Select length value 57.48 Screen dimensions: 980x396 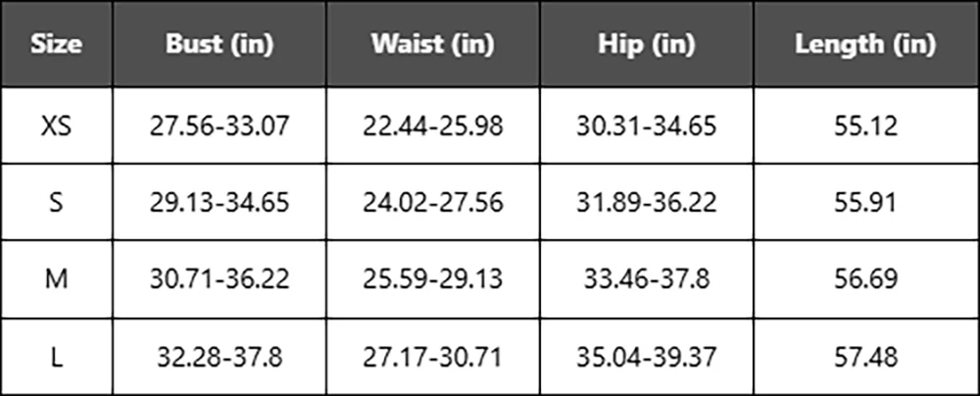click(865, 357)
